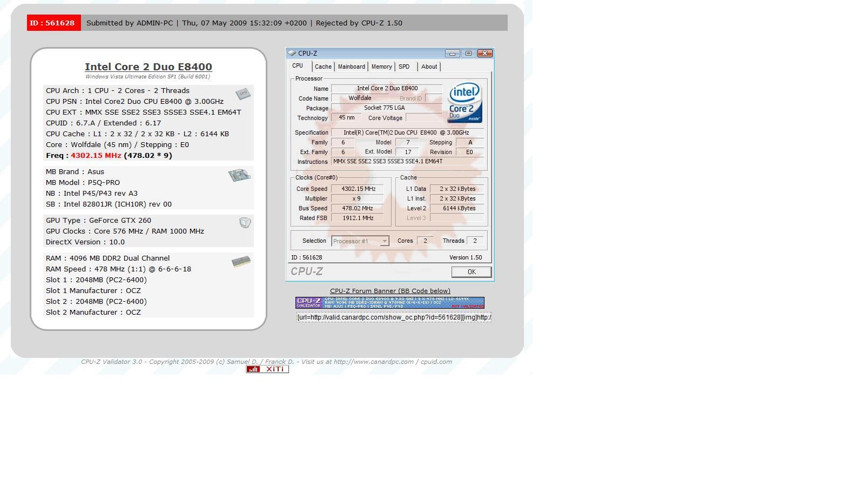The image size is (868, 485).
Task: Click the 'NB : Intel P45/P43 rev A3' line
Action: point(92,193)
